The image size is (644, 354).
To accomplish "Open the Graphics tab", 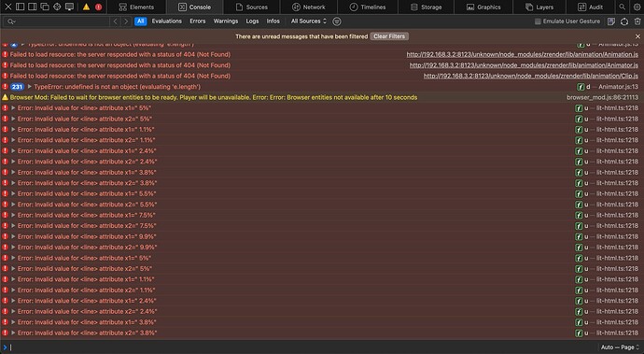I will pos(483,7).
